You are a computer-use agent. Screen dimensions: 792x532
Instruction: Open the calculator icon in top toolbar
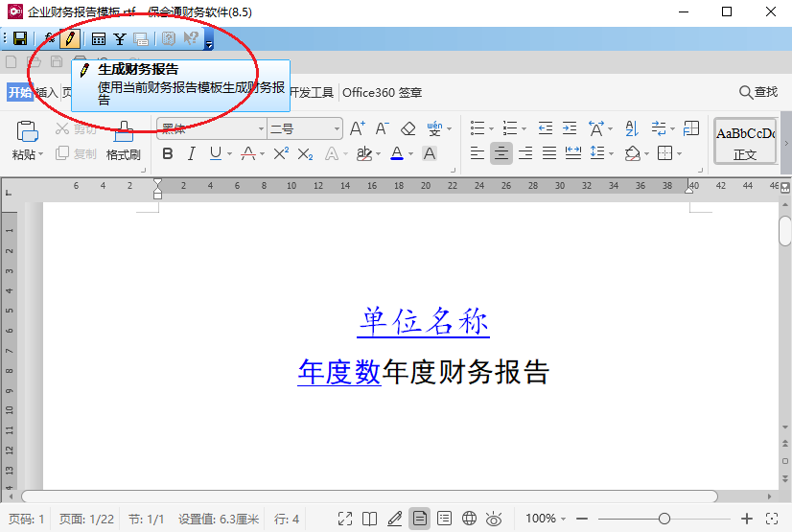point(98,38)
